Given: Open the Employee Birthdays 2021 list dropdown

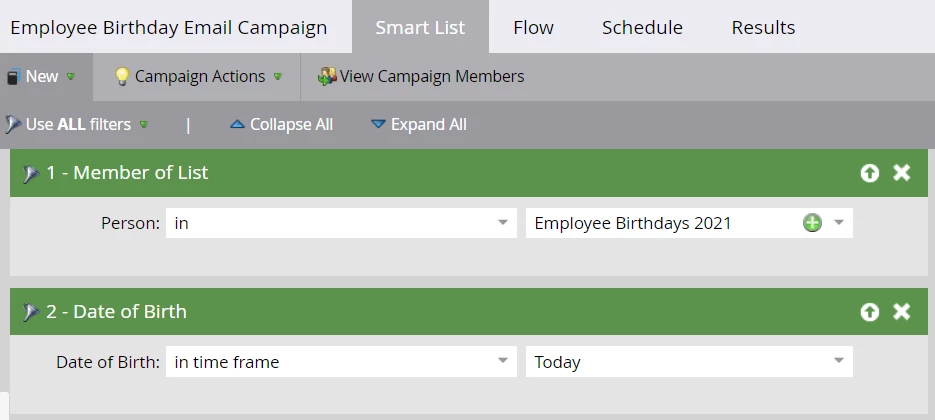Looking at the screenshot, I should tap(839, 223).
